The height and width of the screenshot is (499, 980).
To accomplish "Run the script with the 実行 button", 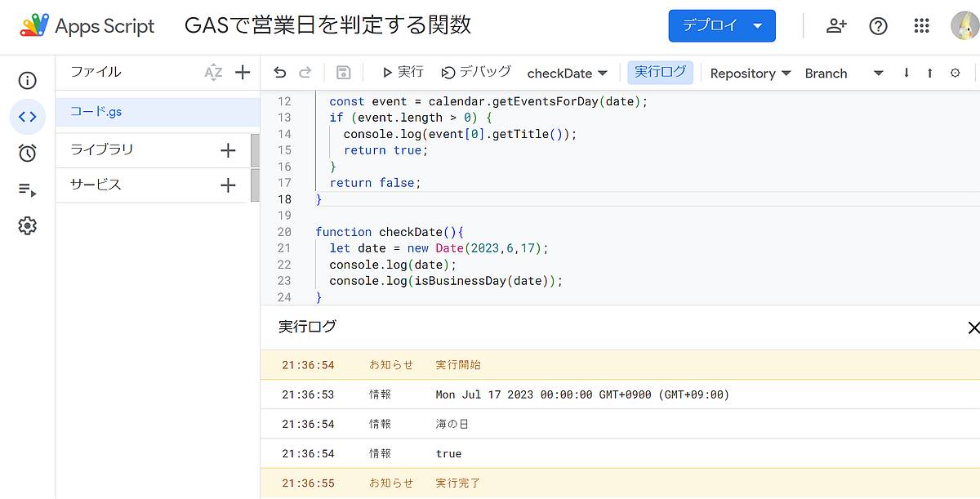I will click(x=401, y=72).
